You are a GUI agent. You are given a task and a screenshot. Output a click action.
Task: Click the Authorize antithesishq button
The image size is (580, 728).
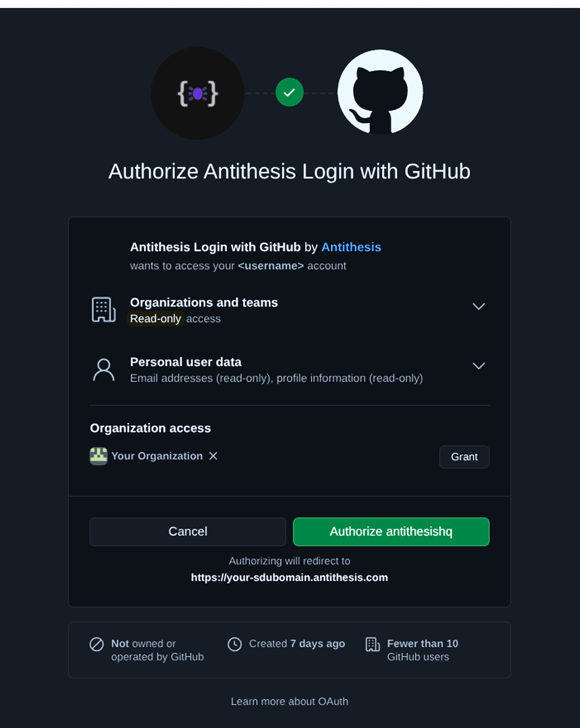pyautogui.click(x=391, y=532)
